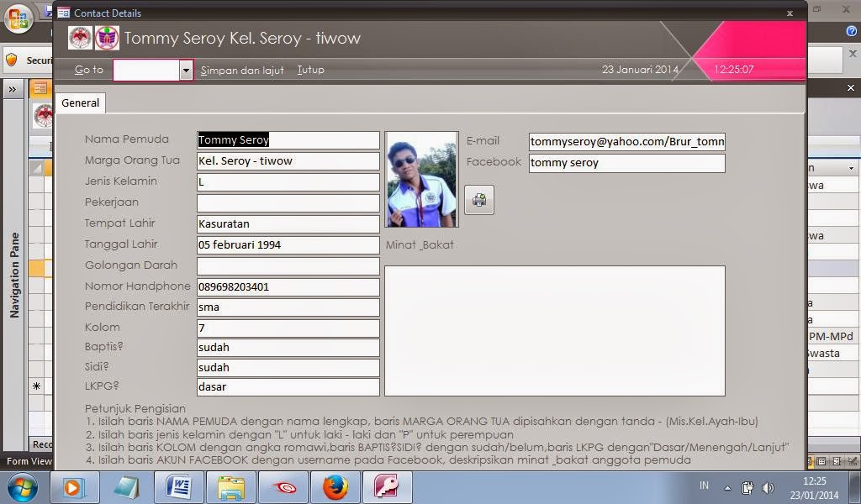Open the Windows Start menu

coord(22,486)
